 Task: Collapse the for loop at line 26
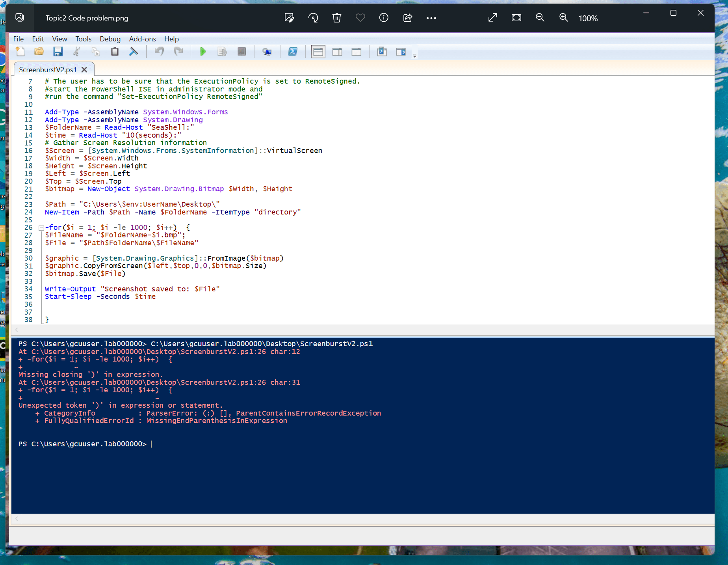41,227
